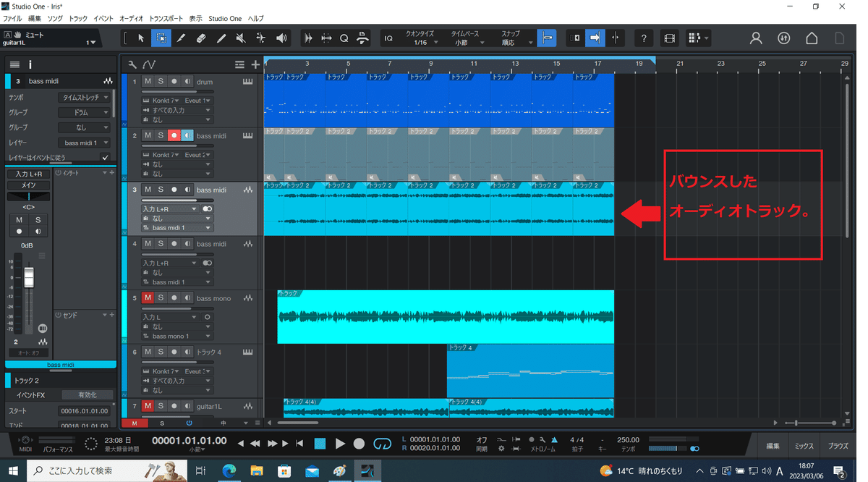
Task: Open the inspector info i icon
Action: [30, 64]
